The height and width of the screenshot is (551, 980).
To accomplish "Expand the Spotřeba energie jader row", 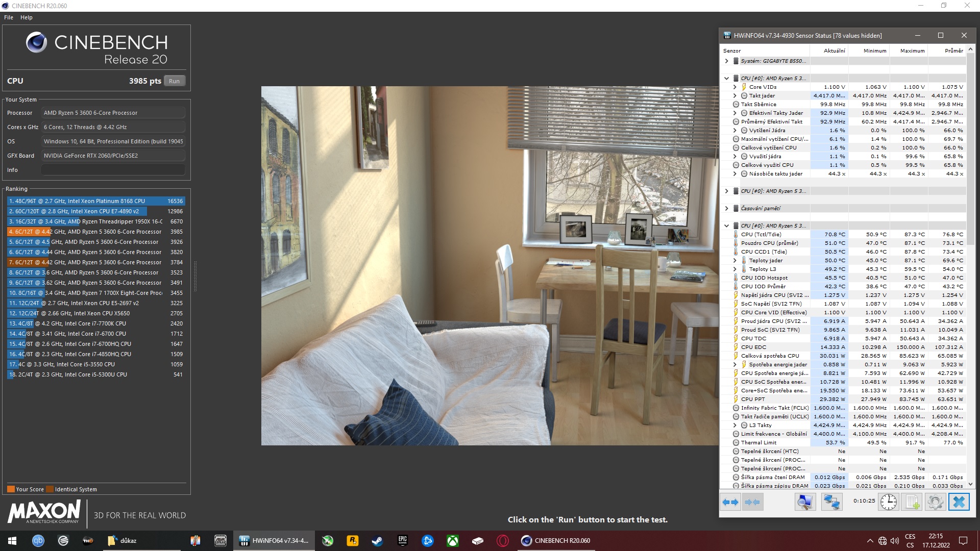I will pos(734,365).
